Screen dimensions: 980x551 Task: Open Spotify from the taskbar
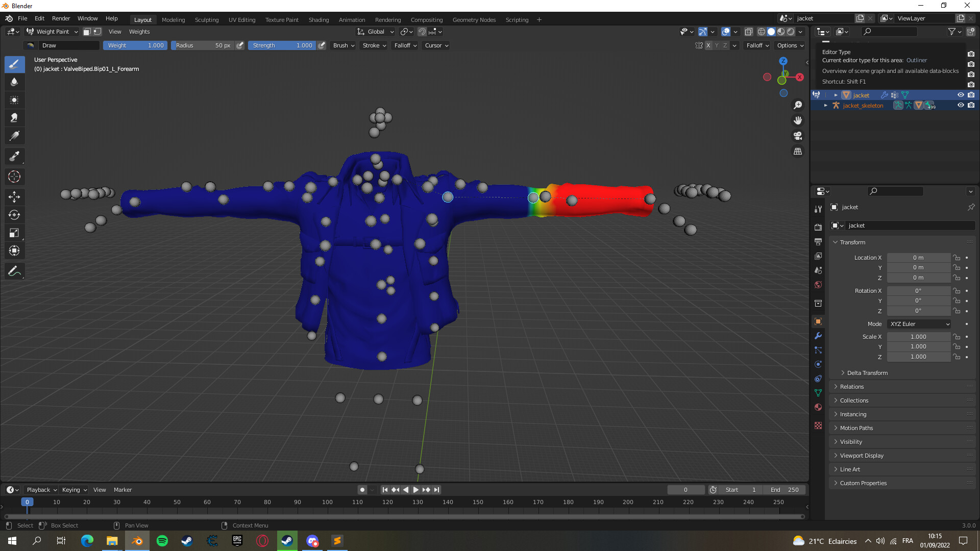(162, 541)
